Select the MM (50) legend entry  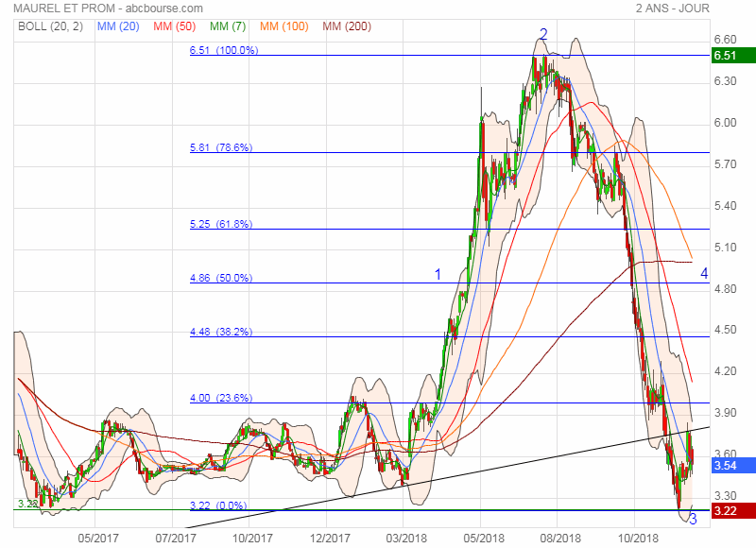pyautogui.click(x=175, y=26)
